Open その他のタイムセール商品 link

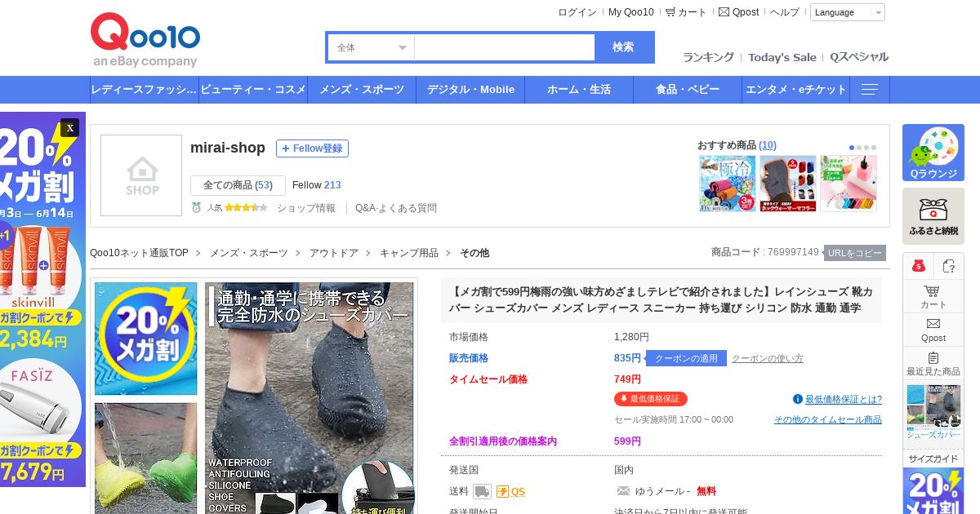[828, 419]
